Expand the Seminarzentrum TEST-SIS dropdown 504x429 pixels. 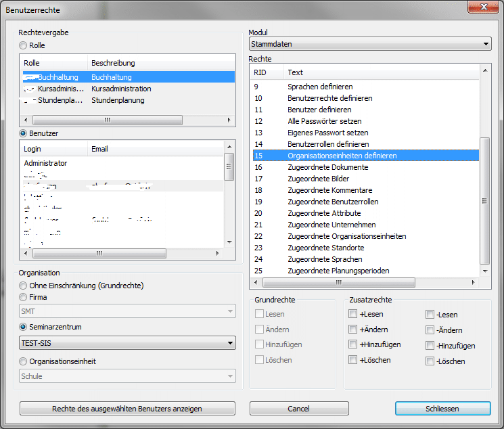click(128, 343)
